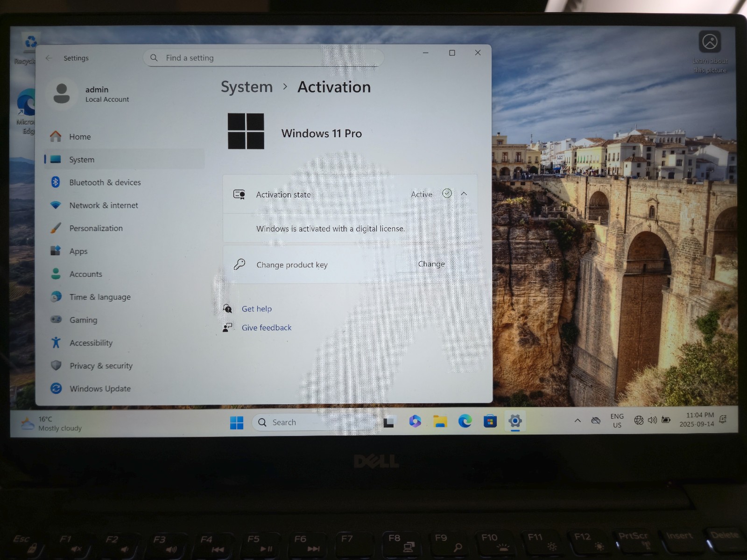747x560 pixels.
Task: Open Accounts settings page
Action: pyautogui.click(x=125, y=274)
